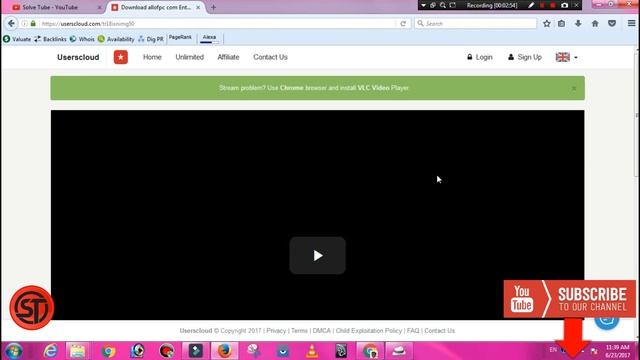Play the video with the center play button
This screenshot has width=640, height=360.
(318, 256)
